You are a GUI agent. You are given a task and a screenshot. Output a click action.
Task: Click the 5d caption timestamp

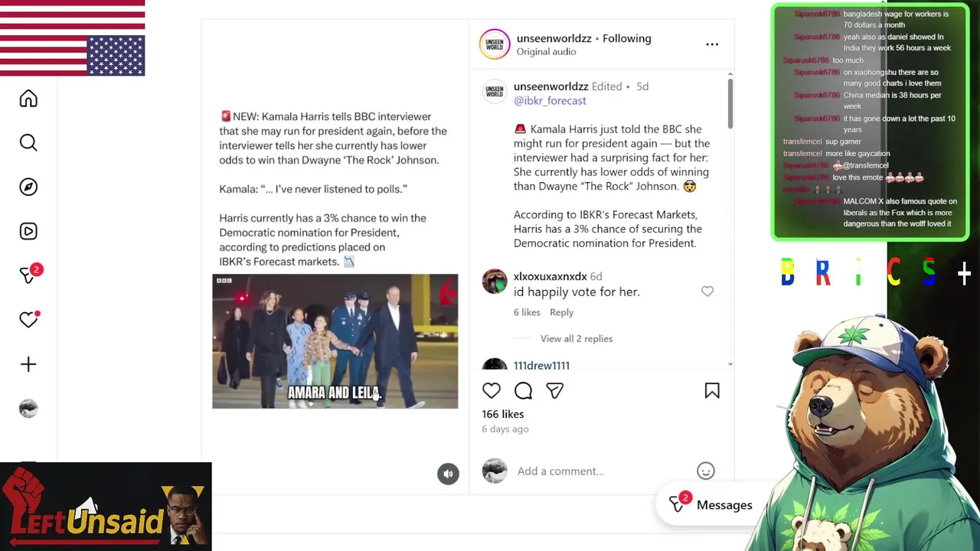coord(642,86)
